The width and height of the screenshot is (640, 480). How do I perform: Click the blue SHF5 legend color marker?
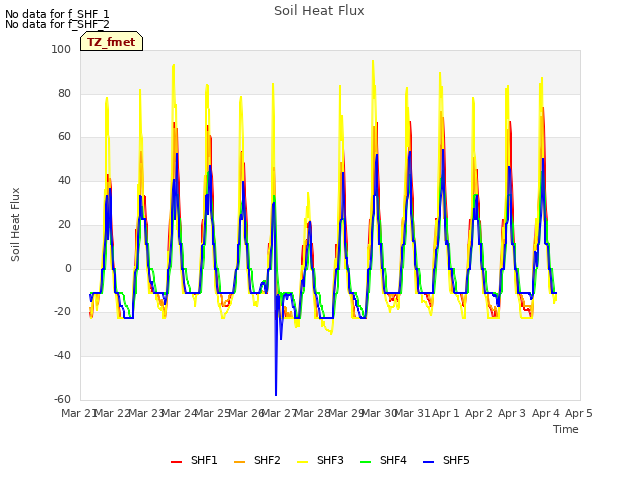pos(429,462)
